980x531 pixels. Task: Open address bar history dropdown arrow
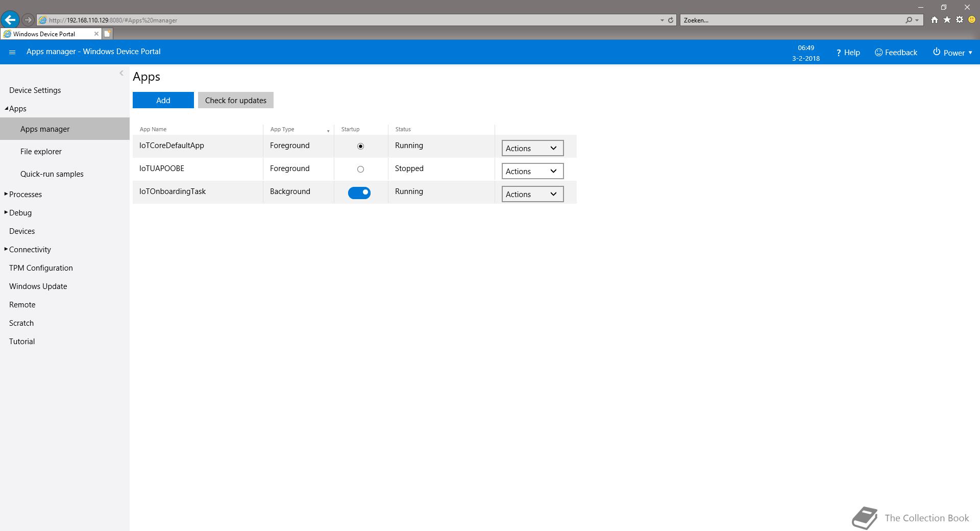662,20
